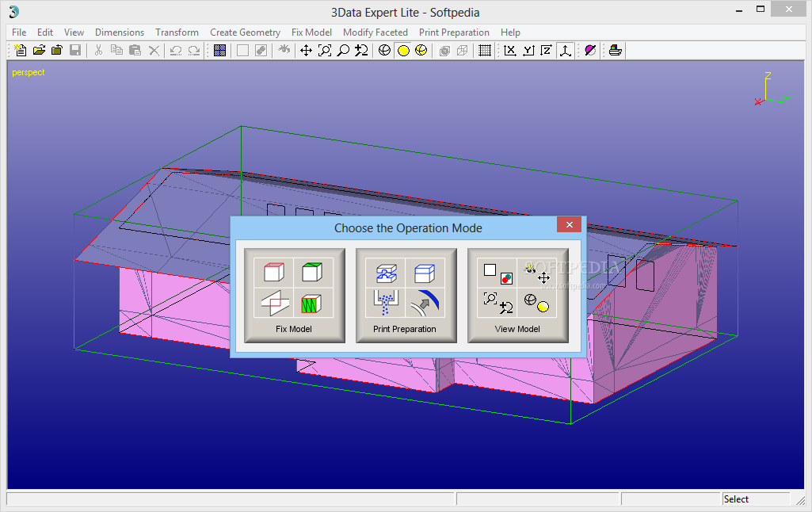Open the Edit menu
The width and height of the screenshot is (812, 512).
(45, 32)
